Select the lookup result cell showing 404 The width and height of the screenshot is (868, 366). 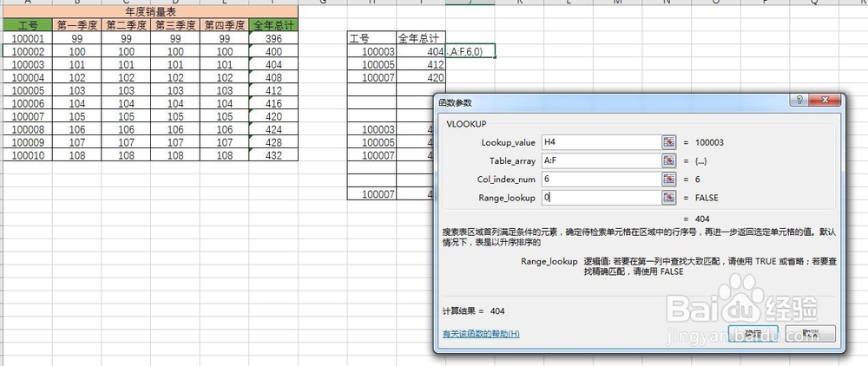[x=421, y=51]
